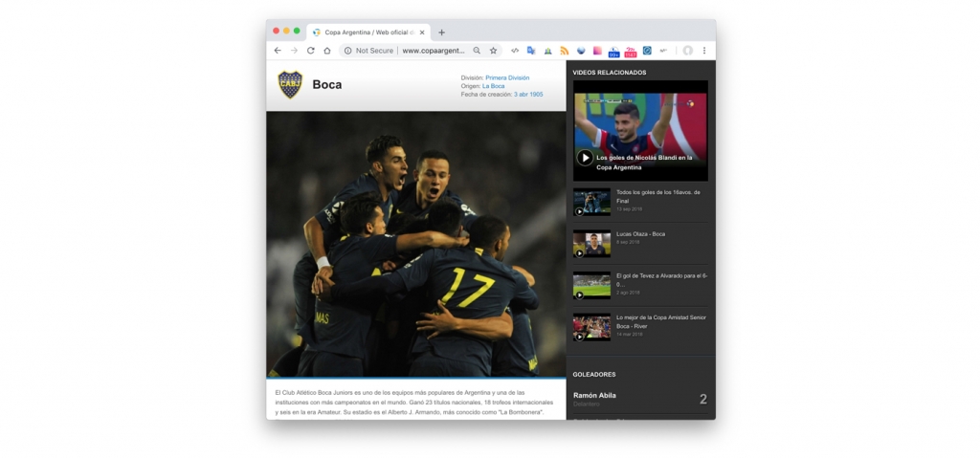Screen dimensions: 980x458
Task: Open the La Boca origin link
Action: coord(493,86)
